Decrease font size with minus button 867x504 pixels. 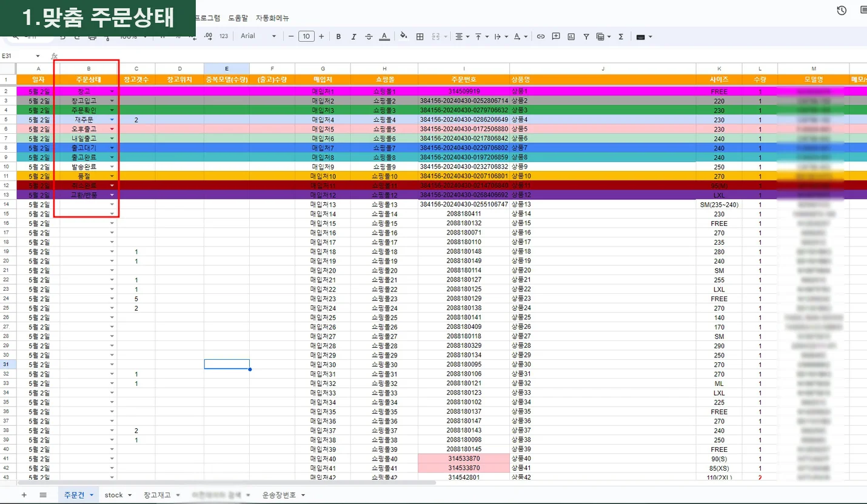291,36
